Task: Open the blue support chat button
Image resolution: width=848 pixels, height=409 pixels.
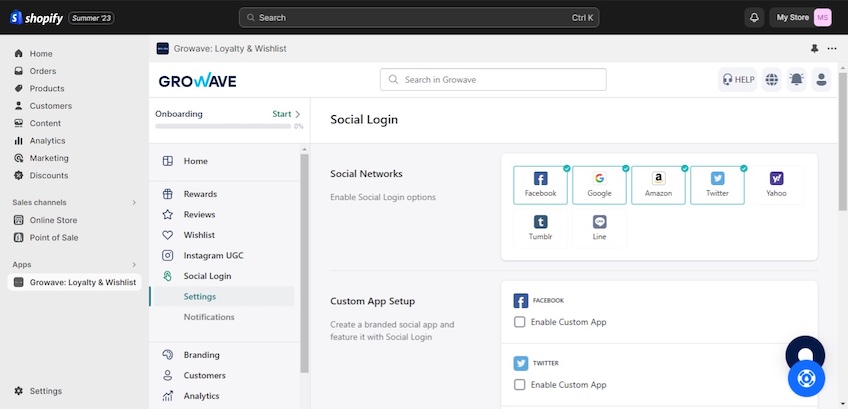Action: (x=806, y=378)
